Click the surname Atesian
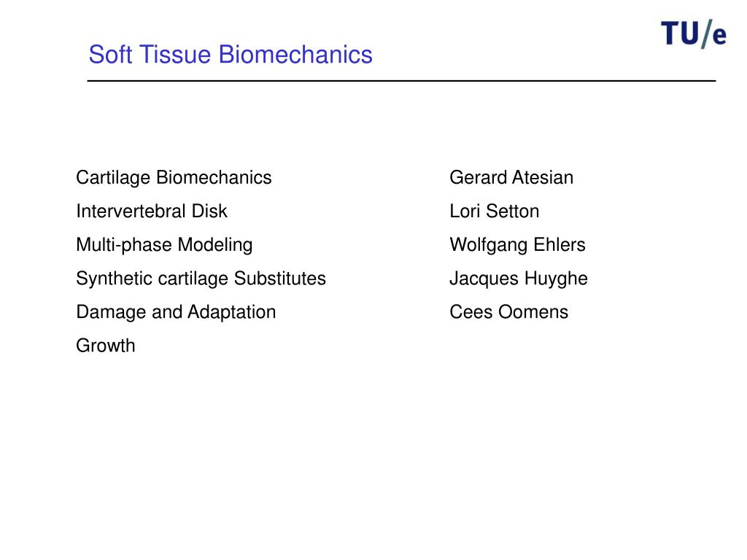The image size is (747, 560). click(x=543, y=178)
